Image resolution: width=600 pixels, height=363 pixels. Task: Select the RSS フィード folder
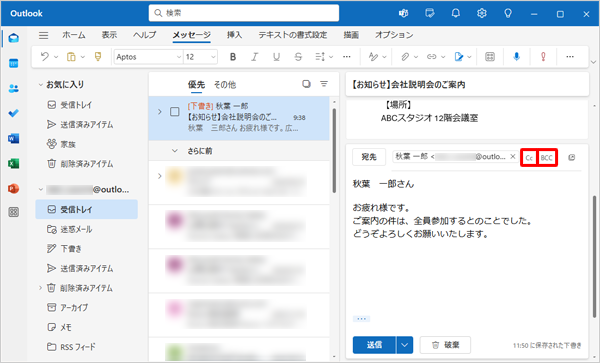pos(71,347)
